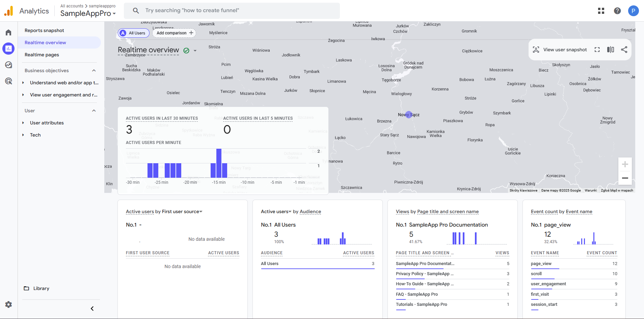Select SampleApp Pro Documentat... table row
This screenshot has width=644, height=319.
[453, 264]
